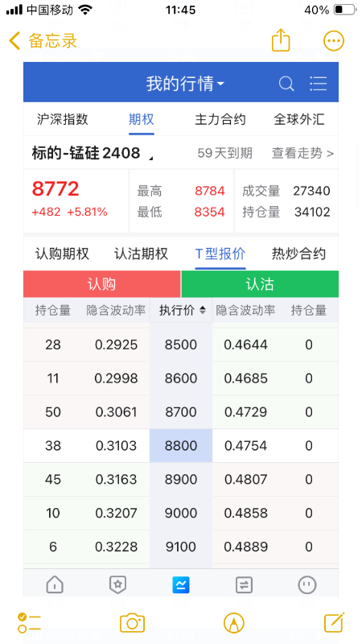Tap call implied volatility 0.2998

coord(116,378)
